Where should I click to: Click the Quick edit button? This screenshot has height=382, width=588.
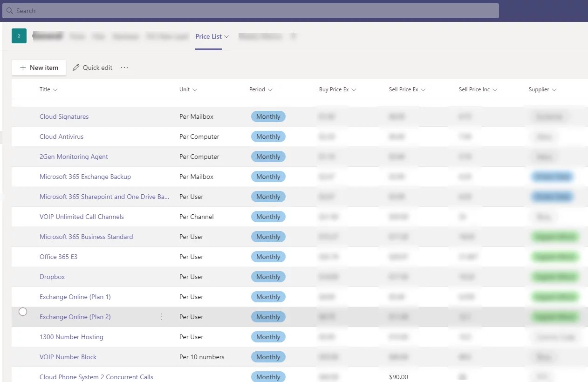coord(93,68)
